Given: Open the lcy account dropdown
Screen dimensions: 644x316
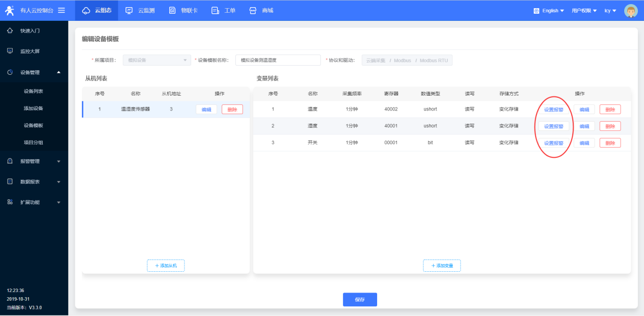Looking at the screenshot, I should click(x=610, y=11).
